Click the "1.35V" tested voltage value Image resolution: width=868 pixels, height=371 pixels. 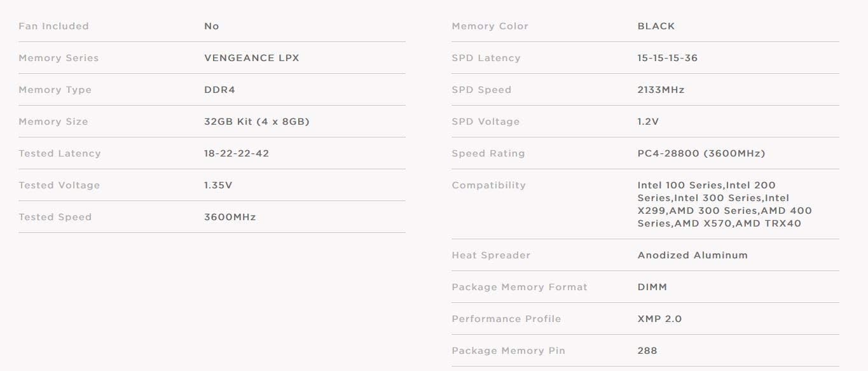[218, 185]
